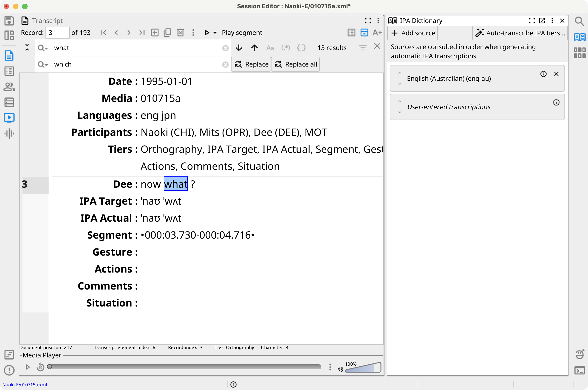Duplicate the current record
This screenshot has width=588, height=390.
[x=168, y=33]
